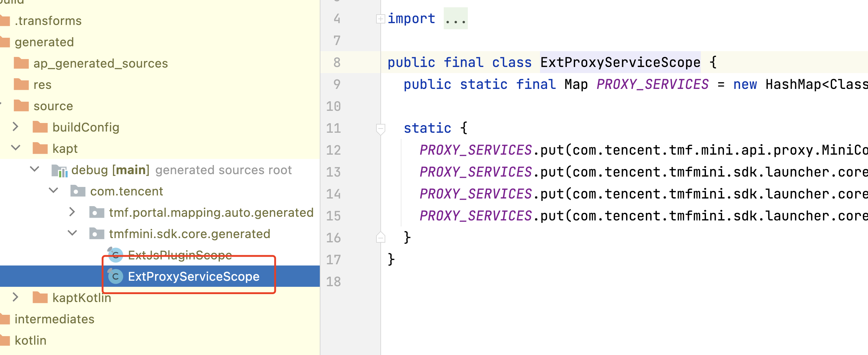Click the folded import ellipsis placeholder
Viewport: 868px width, 355px height.
point(455,19)
